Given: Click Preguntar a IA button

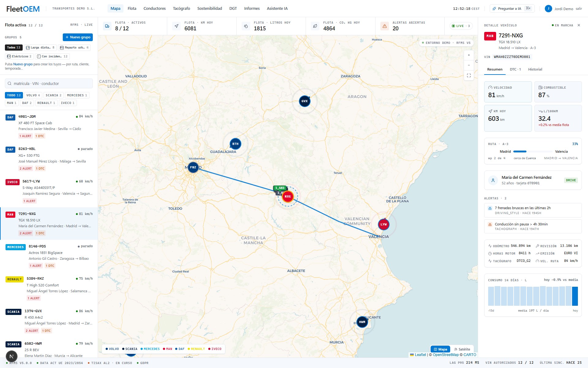Looking at the screenshot, I should [512, 9].
